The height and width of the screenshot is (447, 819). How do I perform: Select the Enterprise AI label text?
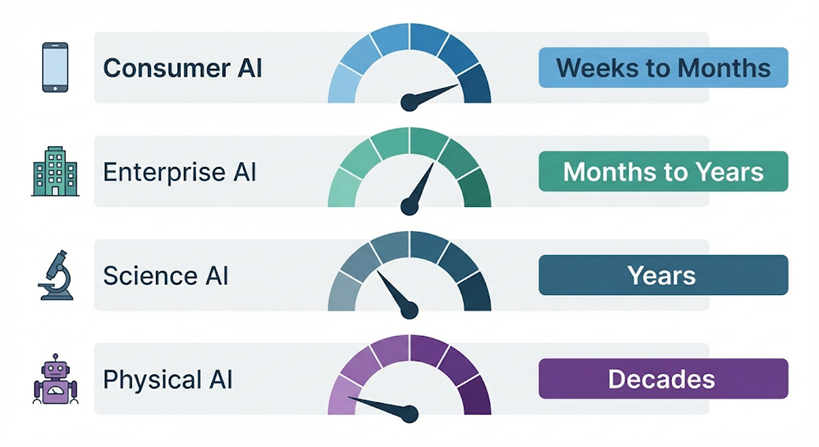tap(179, 172)
